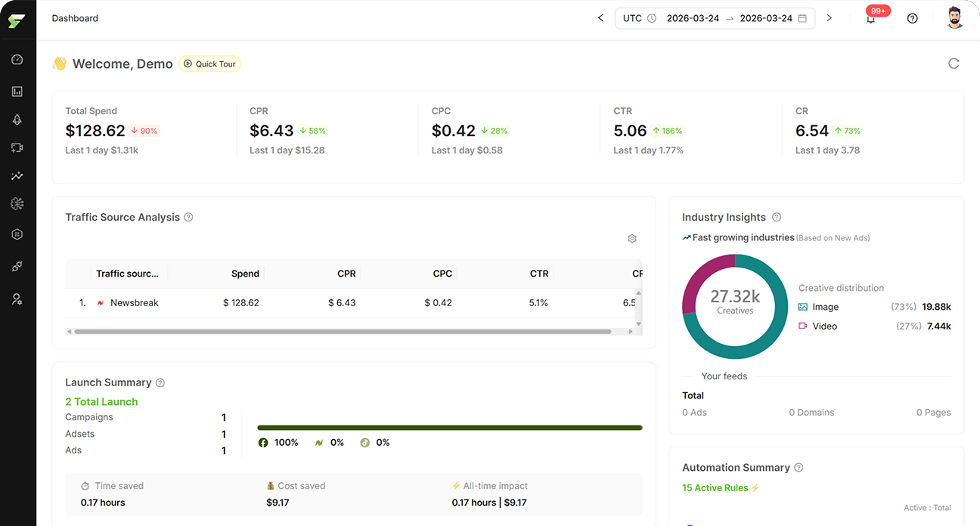Screen dimensions: 980x526
Task: Sort table by the Spend column header
Action: pyautogui.click(x=245, y=274)
